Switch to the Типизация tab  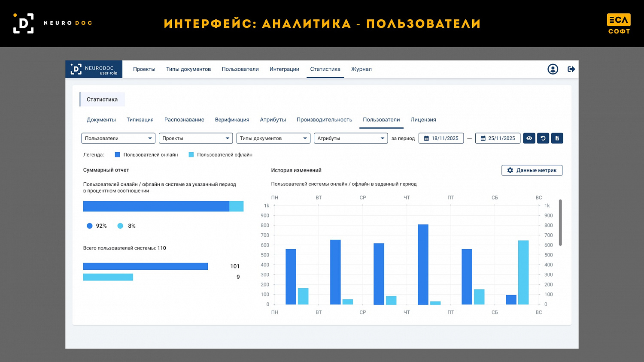point(140,120)
